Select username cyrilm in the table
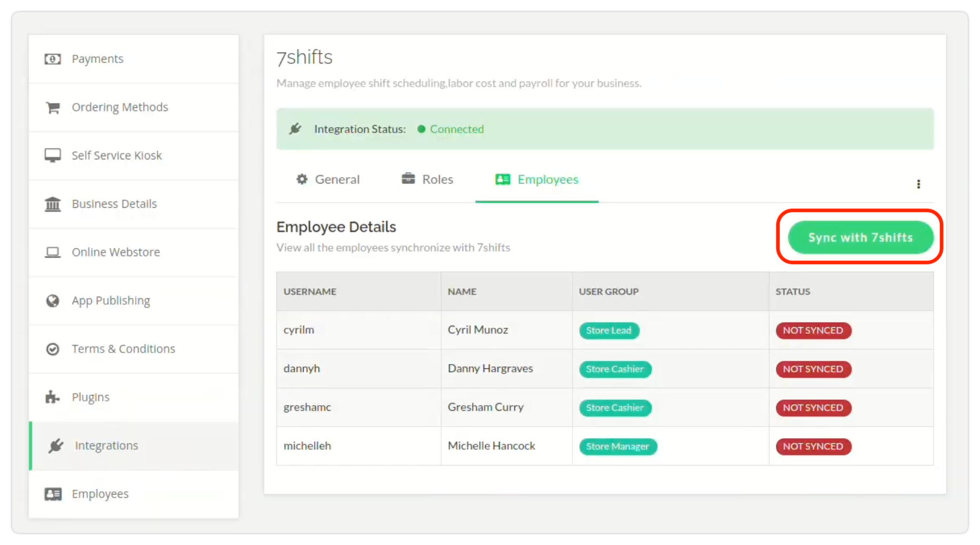 [299, 330]
